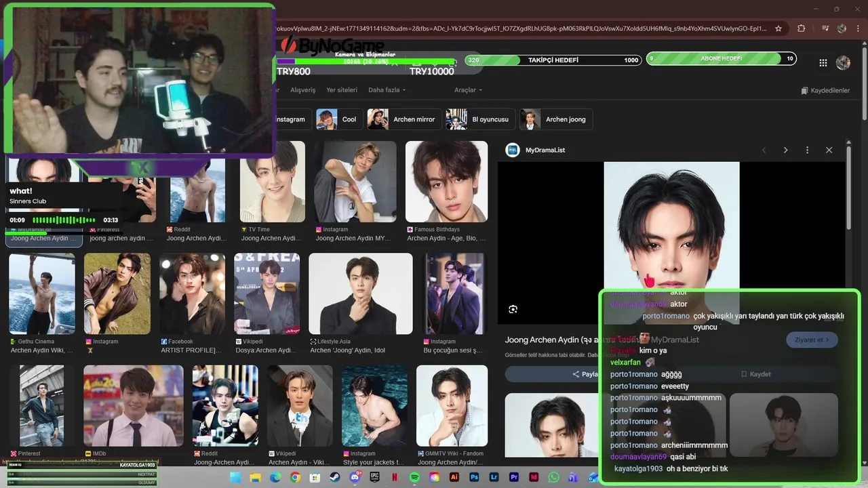
Task: Open Epic Games Launcher from taskbar
Action: [x=375, y=477]
